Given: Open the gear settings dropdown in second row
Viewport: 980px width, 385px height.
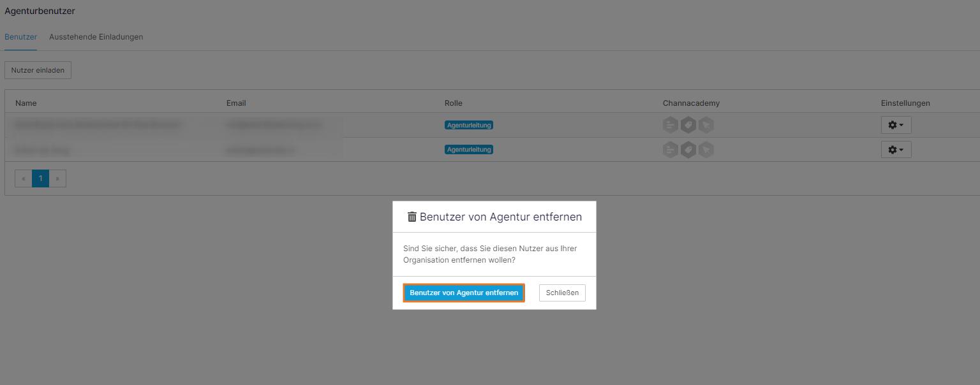Looking at the screenshot, I should 896,150.
